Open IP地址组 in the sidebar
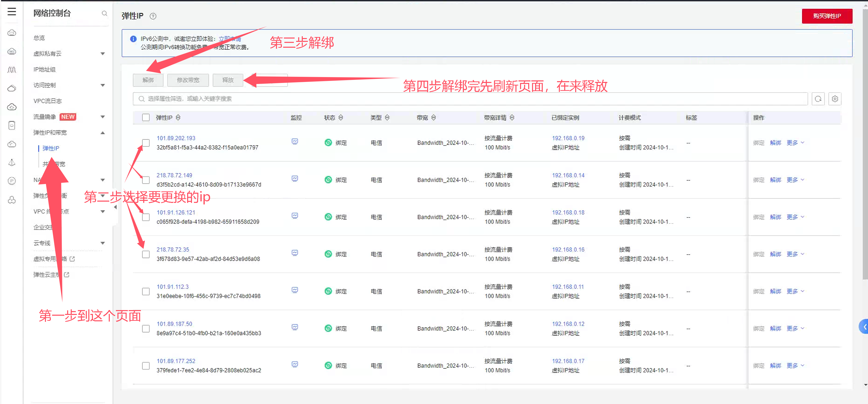The height and width of the screenshot is (404, 868). point(44,69)
